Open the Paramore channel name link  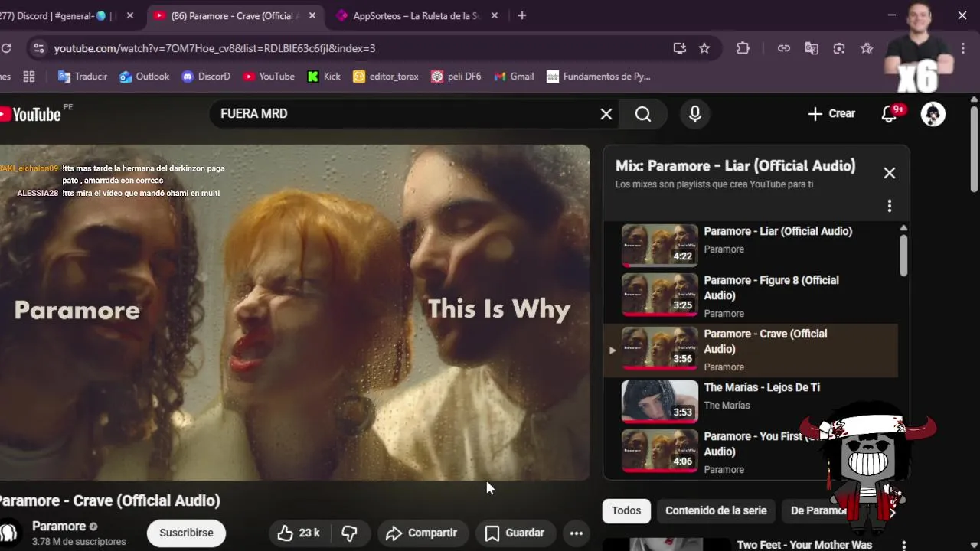coord(59,527)
